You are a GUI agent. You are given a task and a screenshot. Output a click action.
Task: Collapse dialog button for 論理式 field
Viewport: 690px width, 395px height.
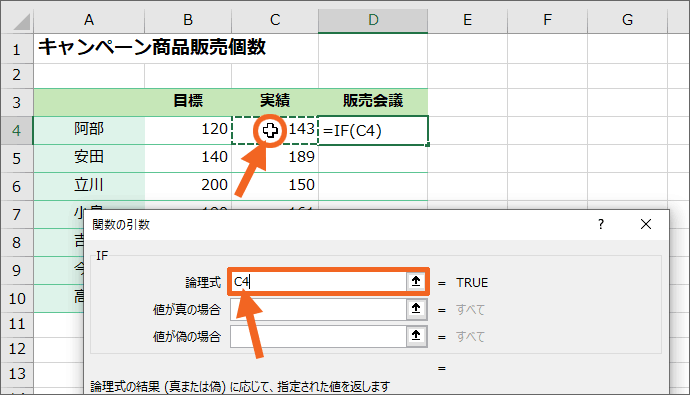(416, 282)
